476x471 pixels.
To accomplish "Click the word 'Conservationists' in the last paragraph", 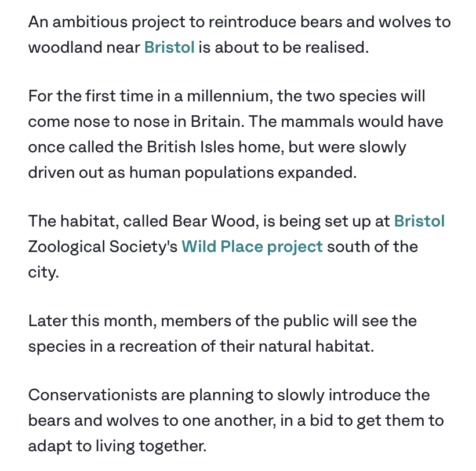I will [x=93, y=395].
